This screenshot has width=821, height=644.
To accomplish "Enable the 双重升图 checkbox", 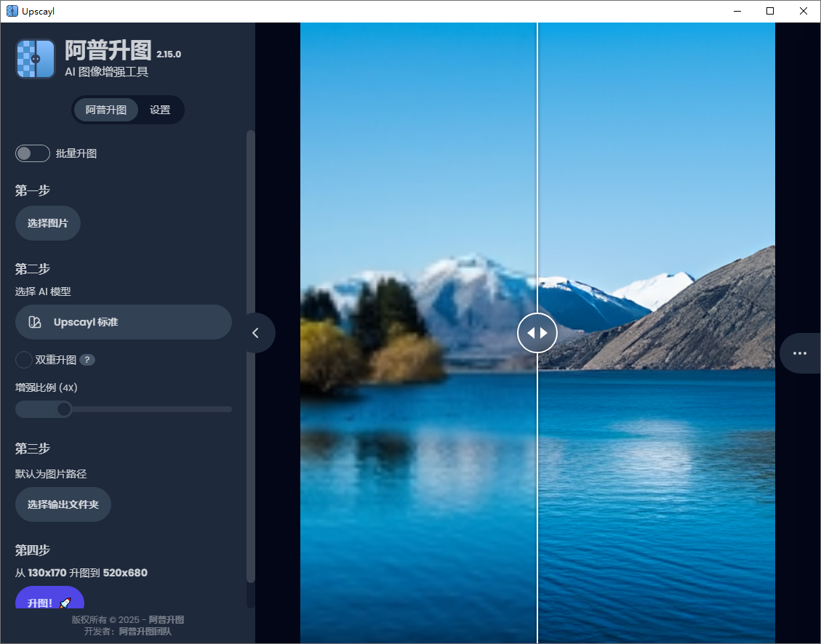I will pos(23,360).
